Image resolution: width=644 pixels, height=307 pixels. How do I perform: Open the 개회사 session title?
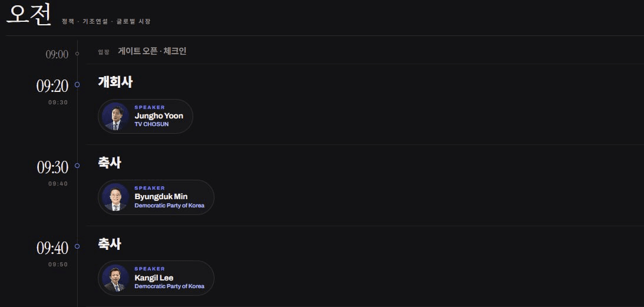[x=115, y=82]
